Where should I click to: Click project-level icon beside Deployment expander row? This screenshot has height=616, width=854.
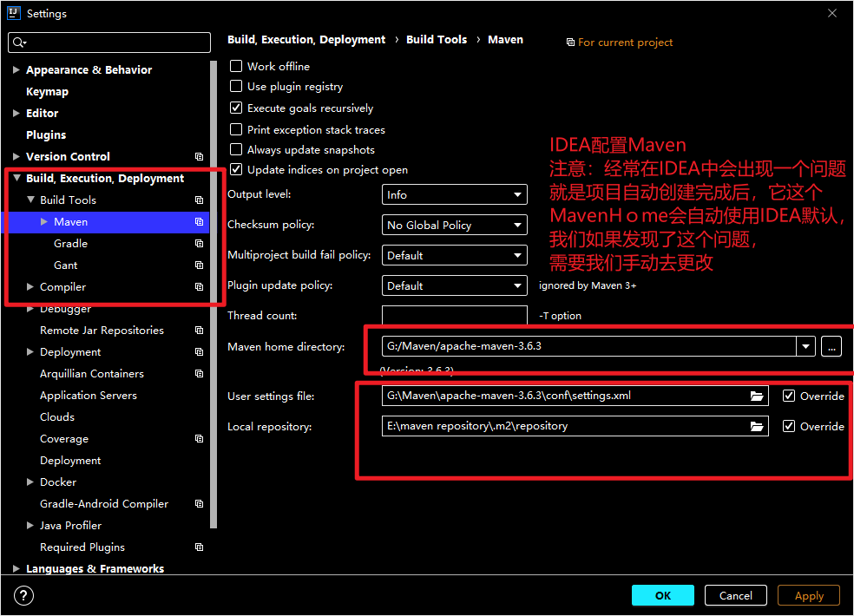200,352
